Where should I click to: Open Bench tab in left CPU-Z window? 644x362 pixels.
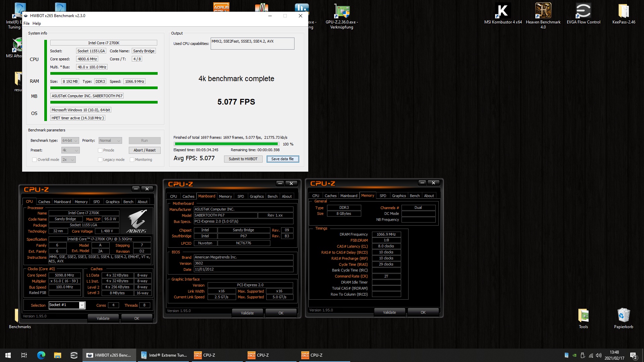128,202
